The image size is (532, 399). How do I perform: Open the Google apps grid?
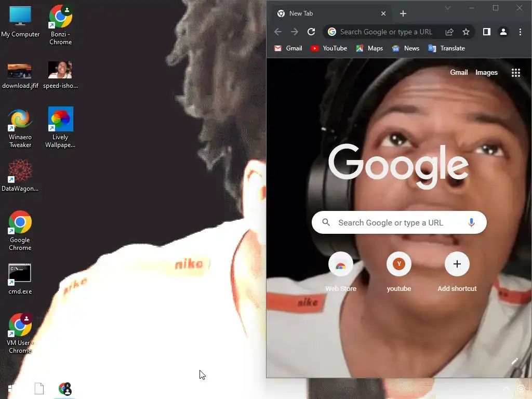coord(516,73)
